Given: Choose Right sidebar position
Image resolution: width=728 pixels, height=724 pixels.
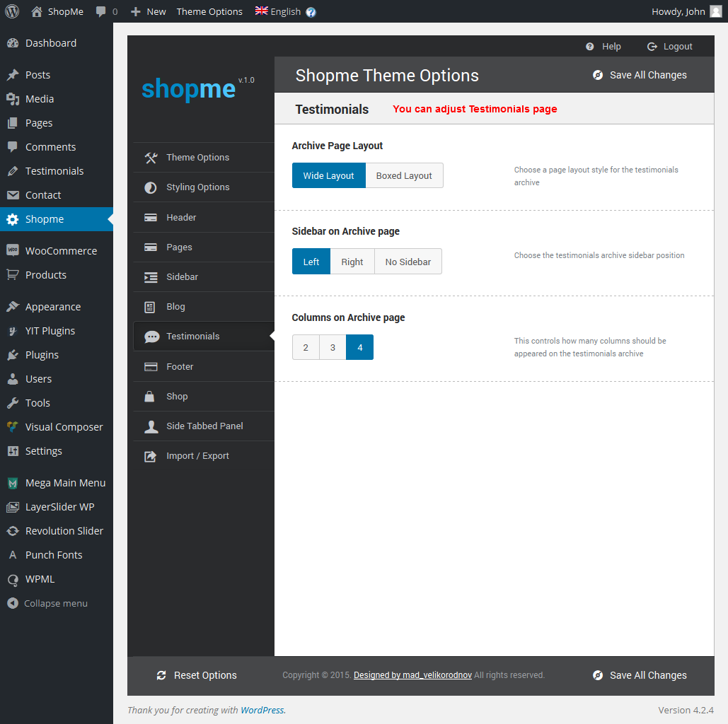Looking at the screenshot, I should (352, 262).
